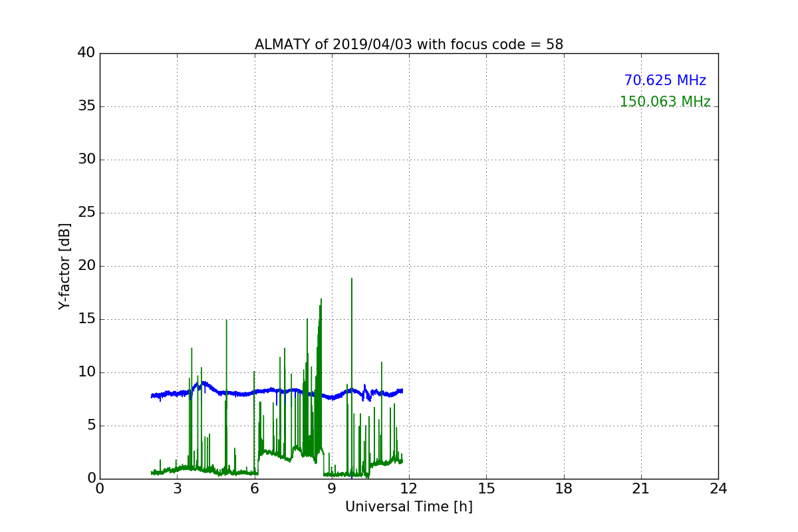
Task: Click y-axis tick label 35
Action: pos(86,106)
